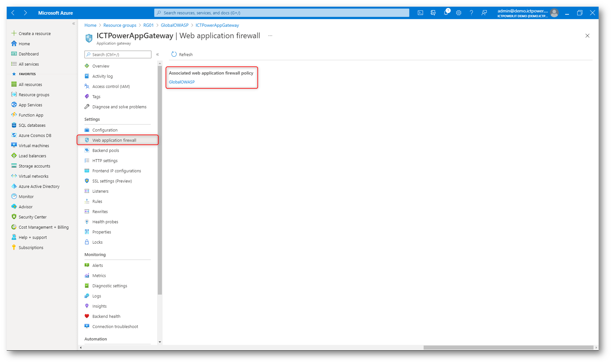Click the Resource groups sidebar icon
This screenshot has height=364, width=612.
pyautogui.click(x=14, y=94)
